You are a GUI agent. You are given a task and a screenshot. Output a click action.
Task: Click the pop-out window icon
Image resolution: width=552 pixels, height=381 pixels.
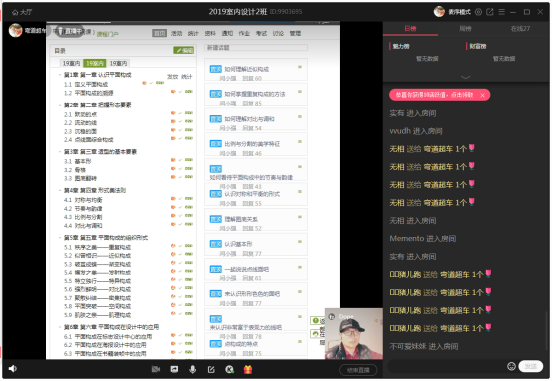point(490,12)
